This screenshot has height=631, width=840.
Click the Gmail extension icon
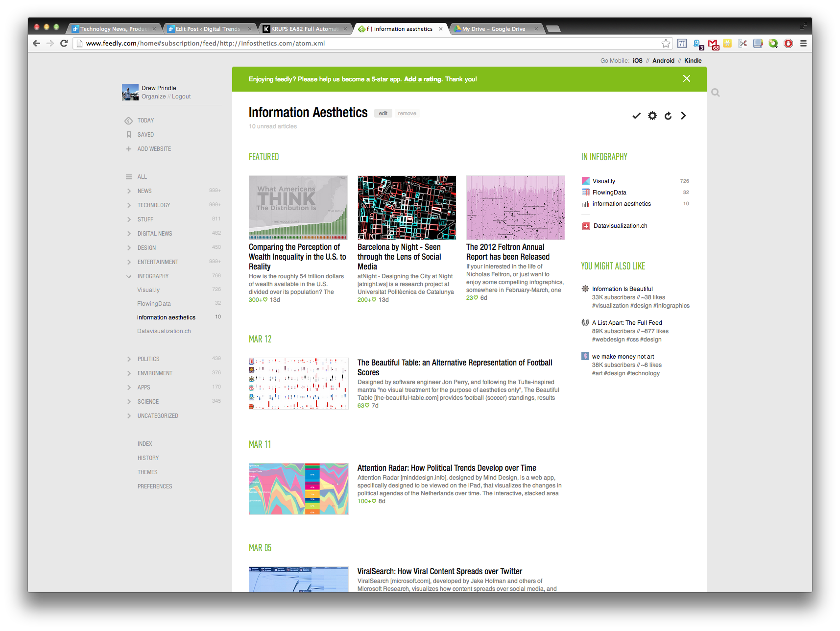(x=713, y=44)
